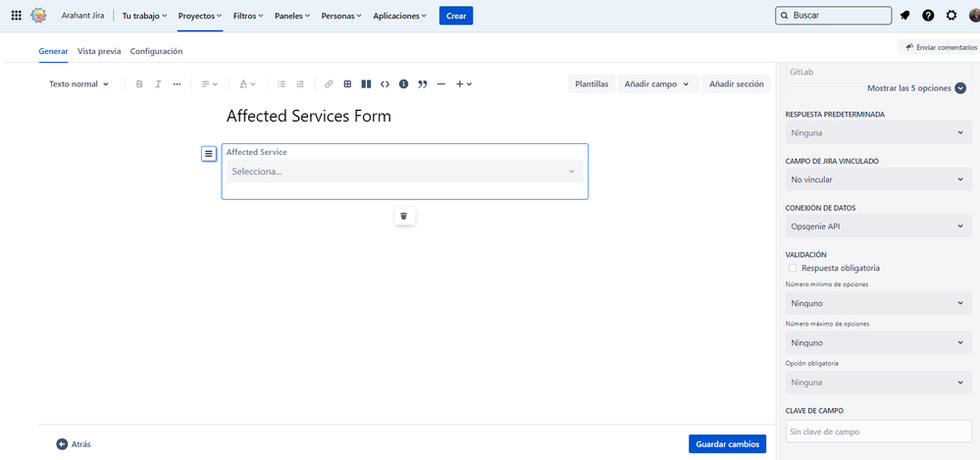This screenshot has width=980, height=460.
Task: Open the Opción obligatoria dropdown
Action: (x=878, y=382)
